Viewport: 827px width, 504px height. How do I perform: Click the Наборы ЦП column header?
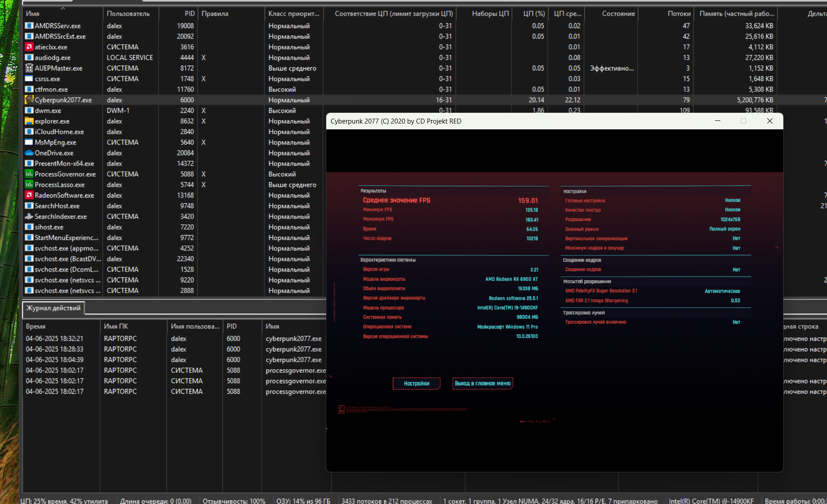(x=484, y=14)
